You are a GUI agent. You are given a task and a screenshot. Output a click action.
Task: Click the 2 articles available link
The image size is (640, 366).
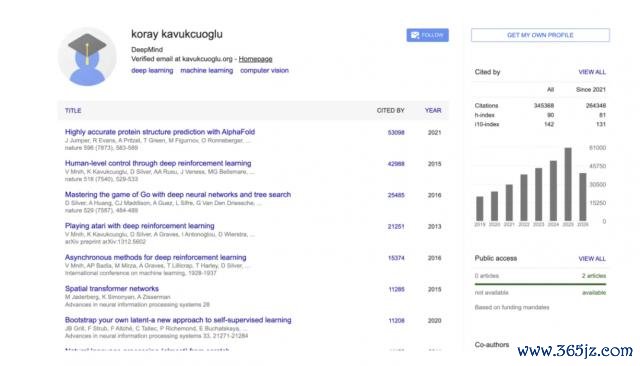[594, 276]
